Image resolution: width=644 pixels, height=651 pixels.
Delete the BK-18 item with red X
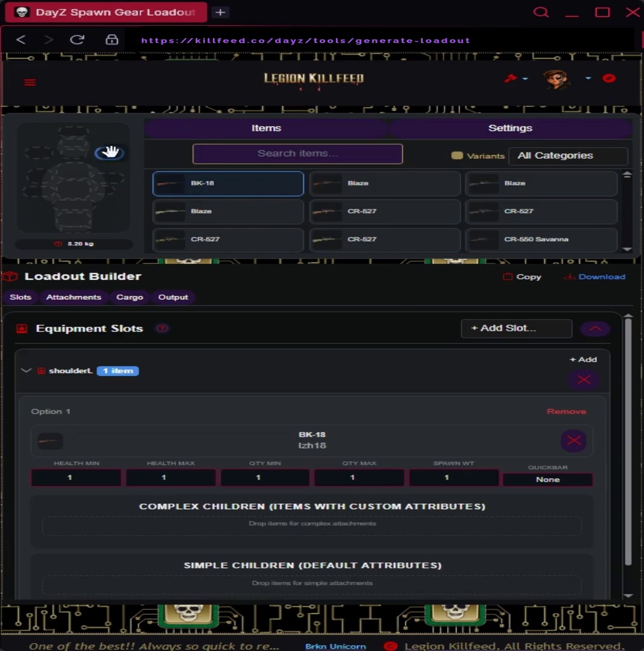tap(573, 441)
